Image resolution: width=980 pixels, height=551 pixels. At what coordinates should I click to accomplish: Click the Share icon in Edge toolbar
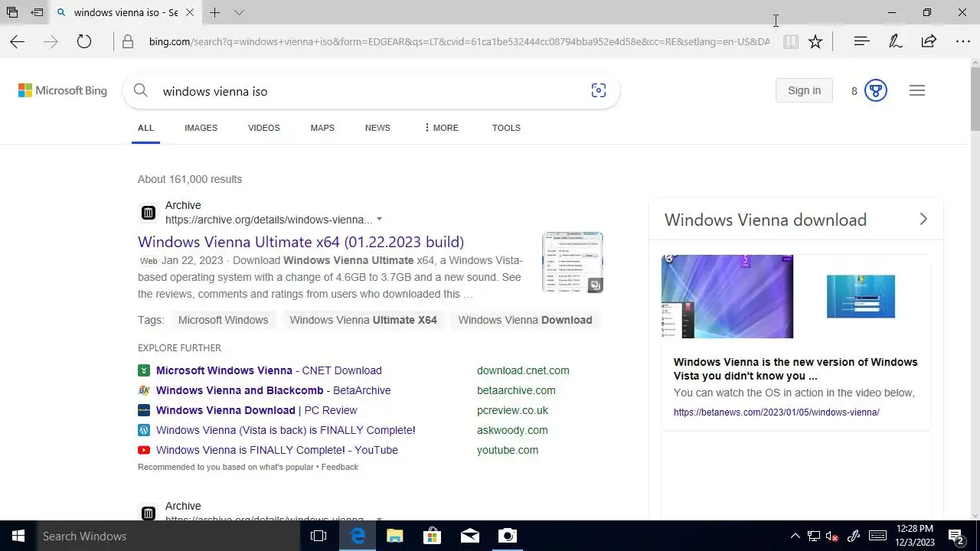[929, 41]
